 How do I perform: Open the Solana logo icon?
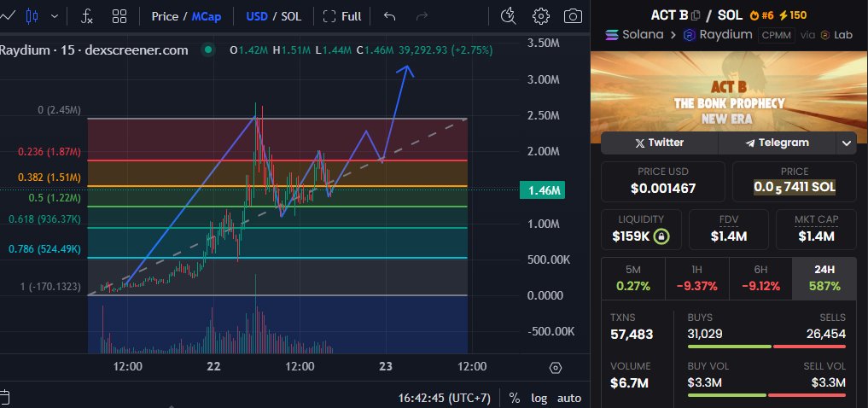pos(612,36)
